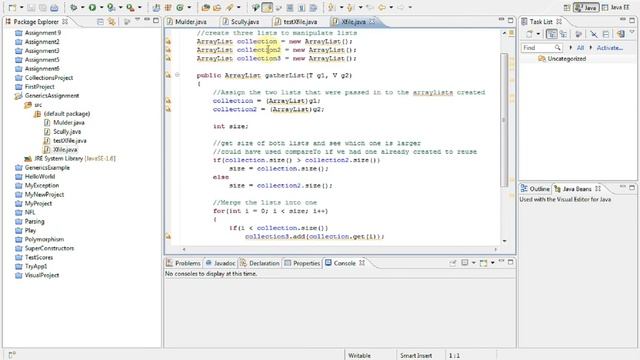Viewport: 640px width, 360px height.
Task: Toggle Show Whitespace Characters toolbar button
Action: pyautogui.click(x=302, y=7)
